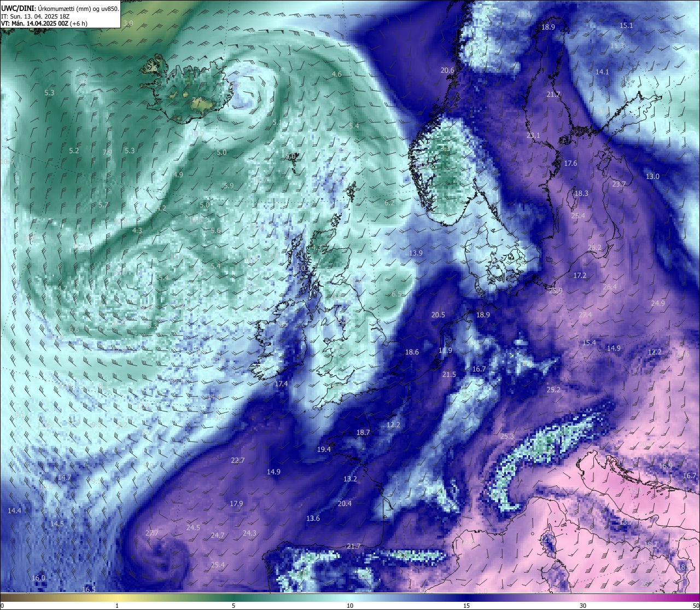
Task: Click the value 15.4 over central Europe
Action: (589, 343)
